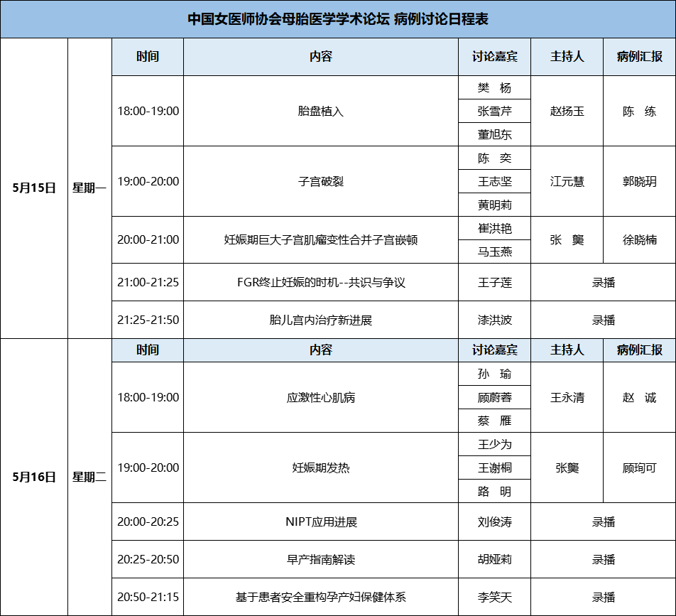Select guest 顾蔚蓉
676x616 pixels.
[x=494, y=397]
